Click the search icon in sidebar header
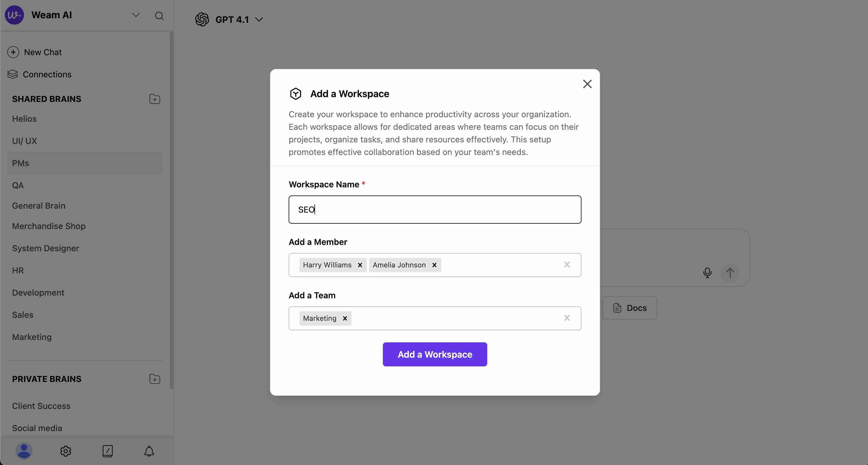 tap(159, 16)
